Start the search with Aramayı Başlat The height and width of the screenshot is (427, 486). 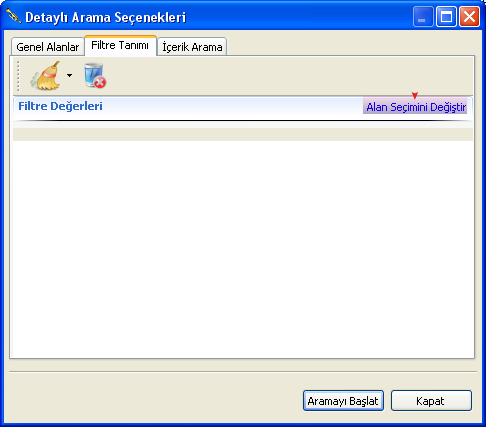343,401
